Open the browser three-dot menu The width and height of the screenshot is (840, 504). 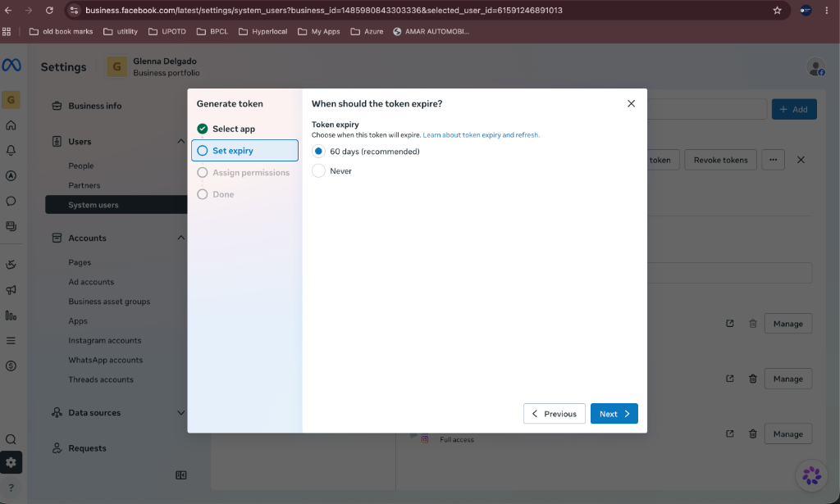coord(827,10)
